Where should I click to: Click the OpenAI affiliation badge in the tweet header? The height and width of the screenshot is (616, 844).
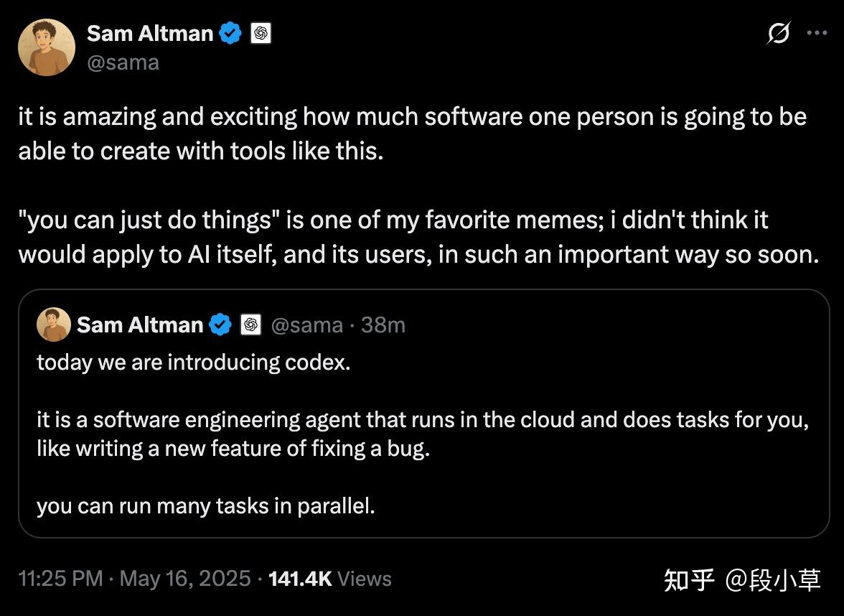pyautogui.click(x=261, y=33)
